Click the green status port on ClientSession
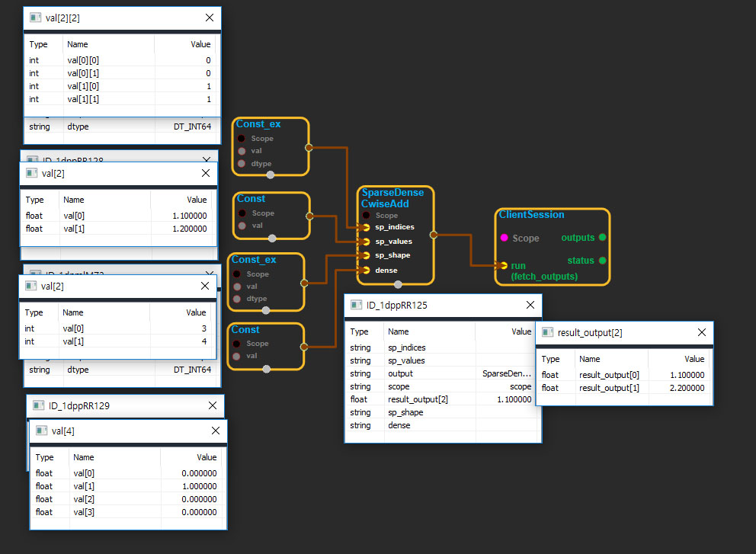Viewport: 756px width, 554px height. tap(603, 261)
